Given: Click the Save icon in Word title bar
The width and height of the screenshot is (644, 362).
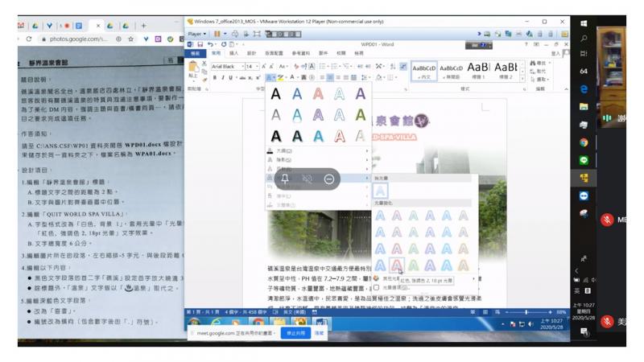Looking at the screenshot, I should coord(200,44).
